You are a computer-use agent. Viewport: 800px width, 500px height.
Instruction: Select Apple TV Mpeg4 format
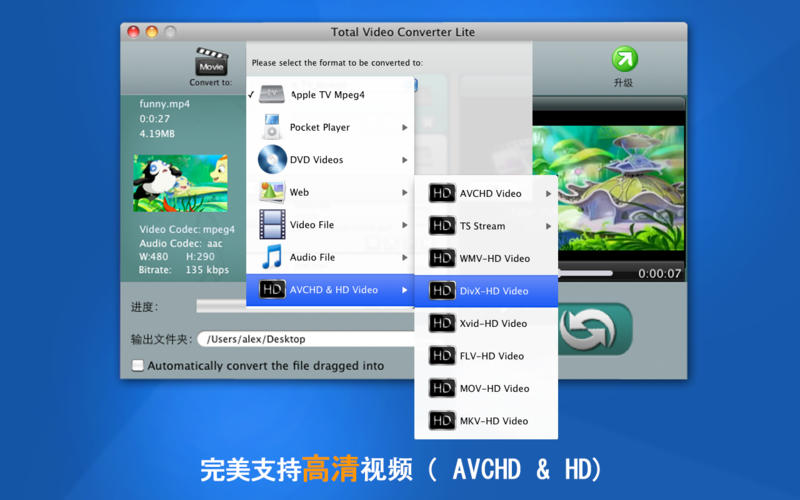point(330,94)
